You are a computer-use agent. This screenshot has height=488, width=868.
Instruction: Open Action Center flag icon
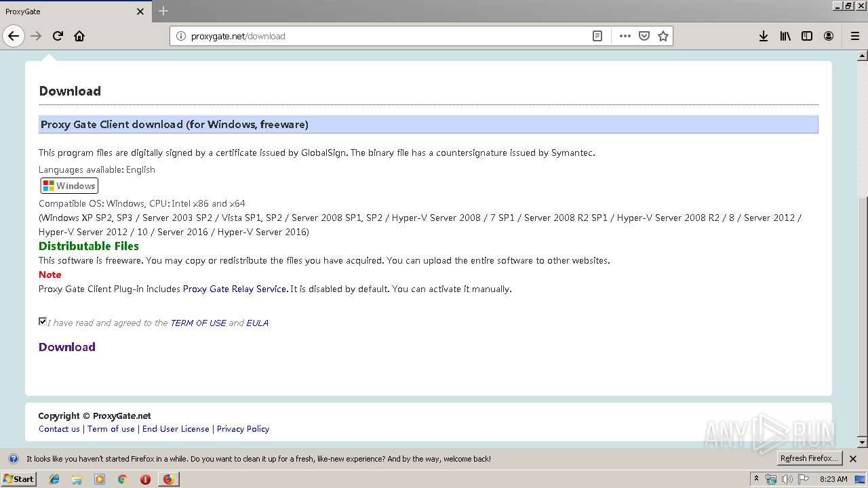802,479
